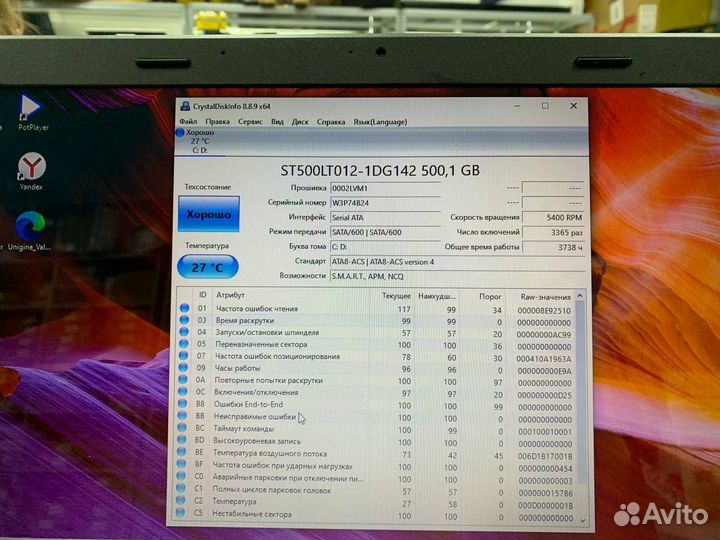The image size is (720, 540).
Task: Click the Стандарт field ATA8-ACS
Action: point(457,262)
